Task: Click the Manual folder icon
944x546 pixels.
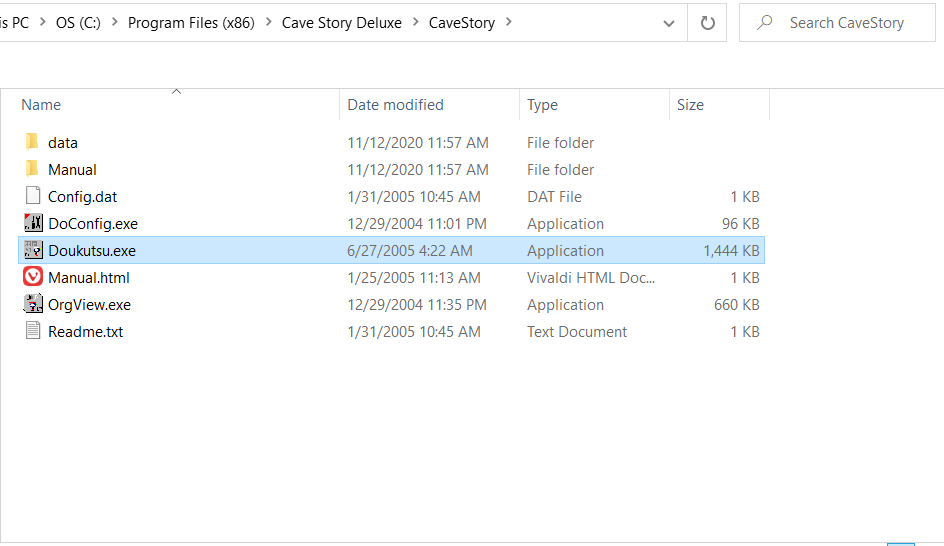Action: [32, 169]
